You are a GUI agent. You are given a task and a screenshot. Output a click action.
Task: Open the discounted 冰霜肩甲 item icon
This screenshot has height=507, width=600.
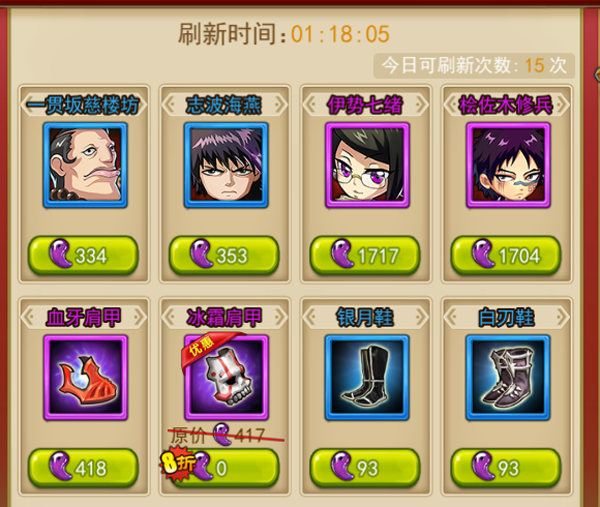pyautogui.click(x=226, y=377)
